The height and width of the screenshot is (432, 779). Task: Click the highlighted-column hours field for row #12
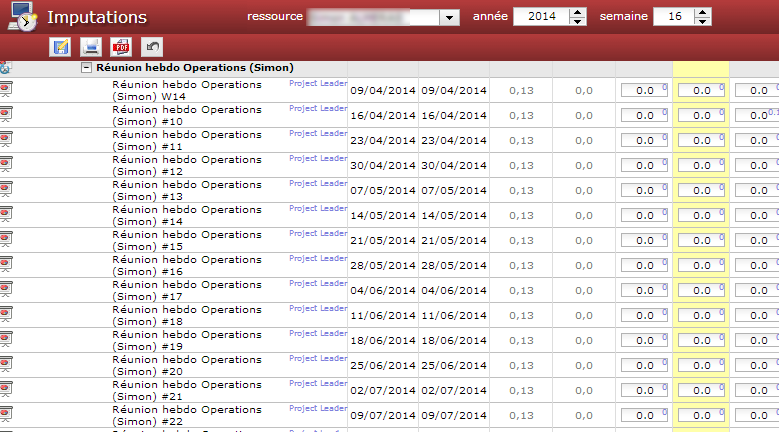700,165
